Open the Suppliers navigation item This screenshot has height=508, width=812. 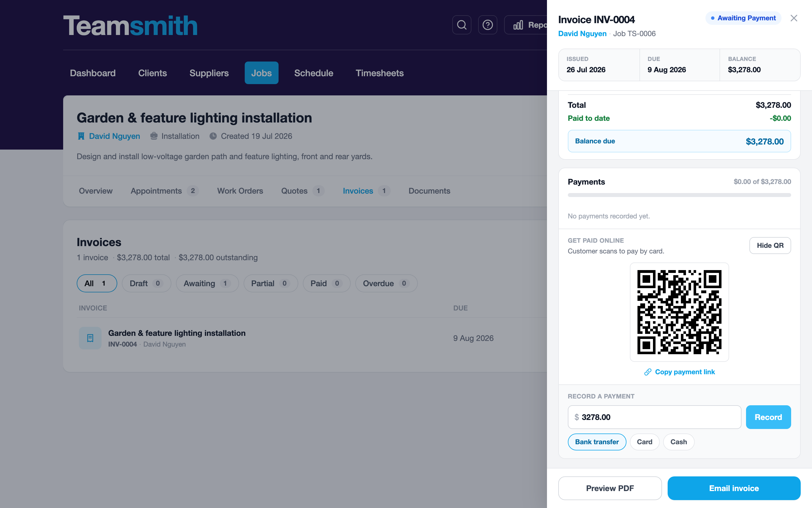point(209,73)
